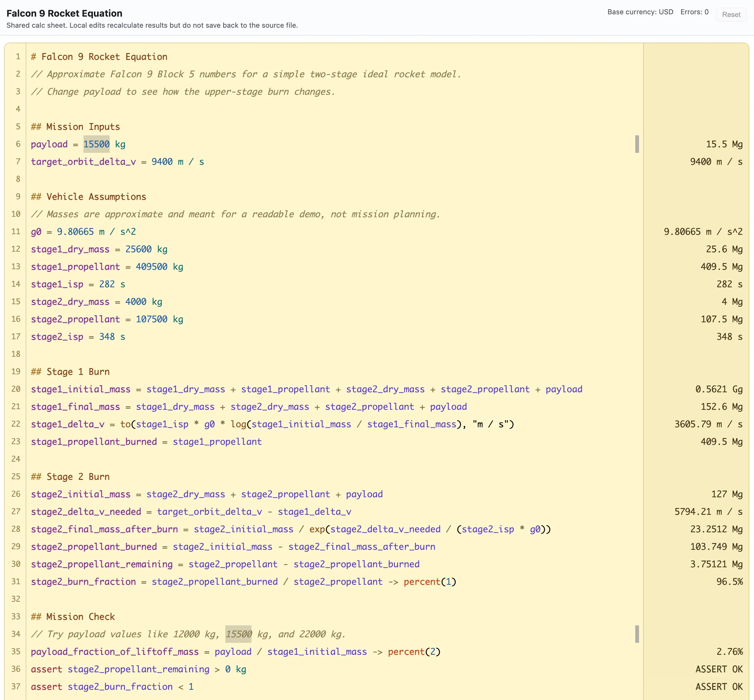754x700 pixels.
Task: Click the '# Falcon 9 Rocket Equation' heading line
Action: [x=99, y=57]
